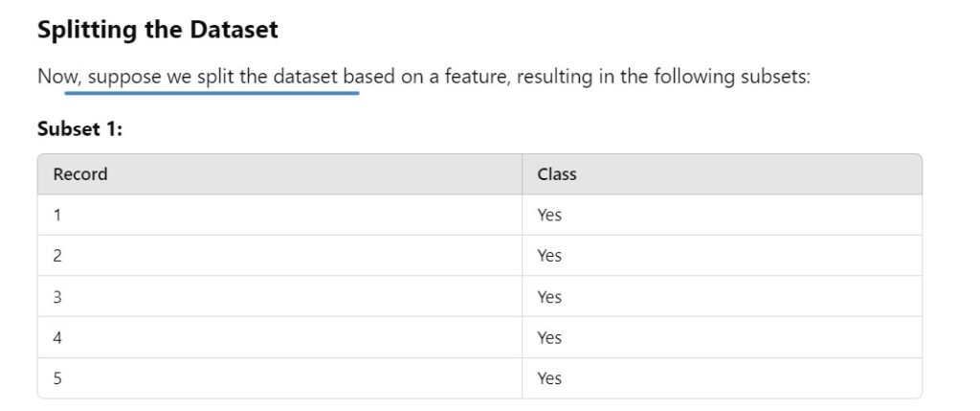Select the "Yes" class for record 3
The height and width of the screenshot is (411, 980).
point(549,297)
